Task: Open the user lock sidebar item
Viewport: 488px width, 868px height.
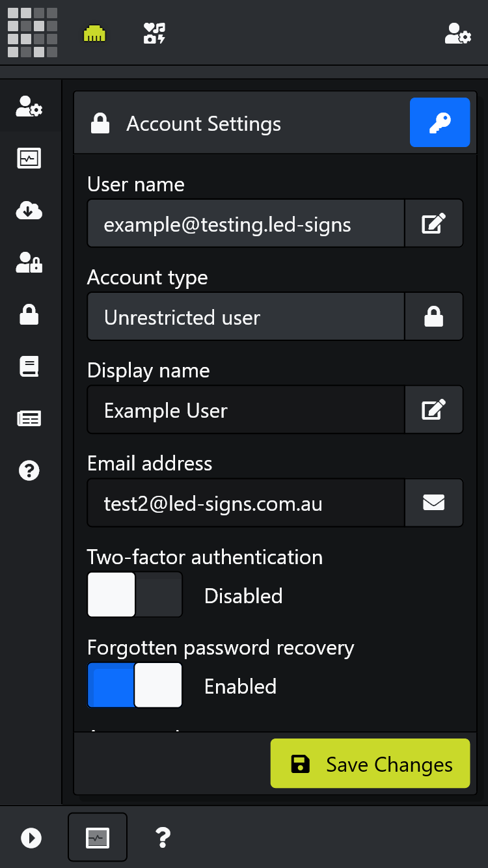Action: (x=29, y=263)
